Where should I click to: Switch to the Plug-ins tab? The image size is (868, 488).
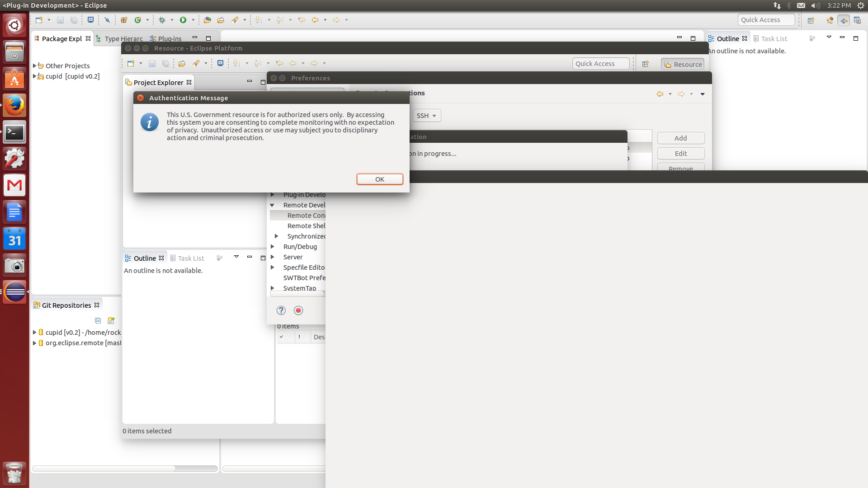165,39
